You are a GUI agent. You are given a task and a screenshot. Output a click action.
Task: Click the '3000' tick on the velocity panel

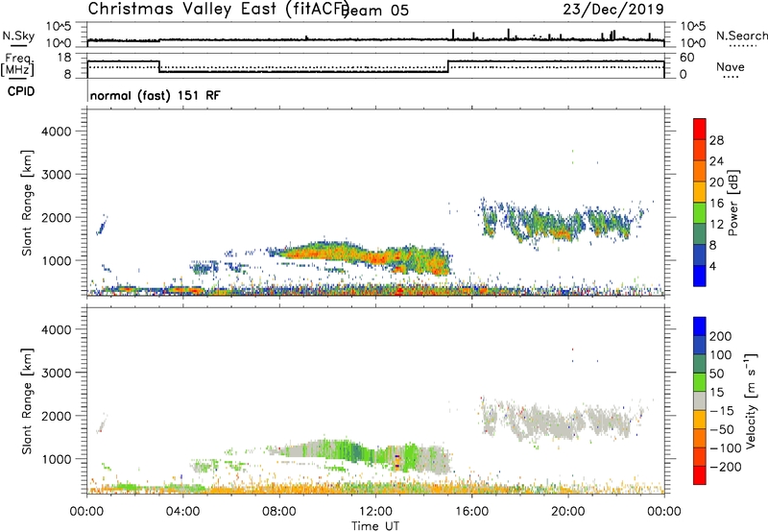pos(57,373)
